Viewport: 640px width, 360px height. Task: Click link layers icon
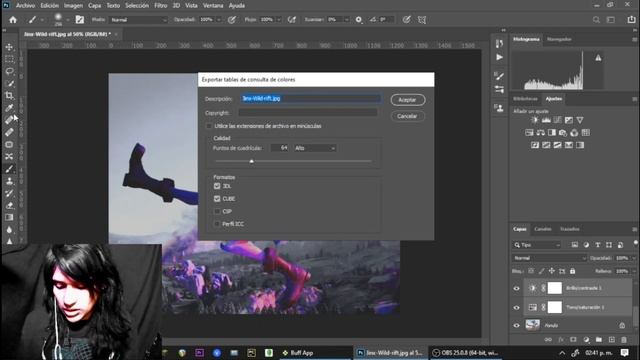548,340
